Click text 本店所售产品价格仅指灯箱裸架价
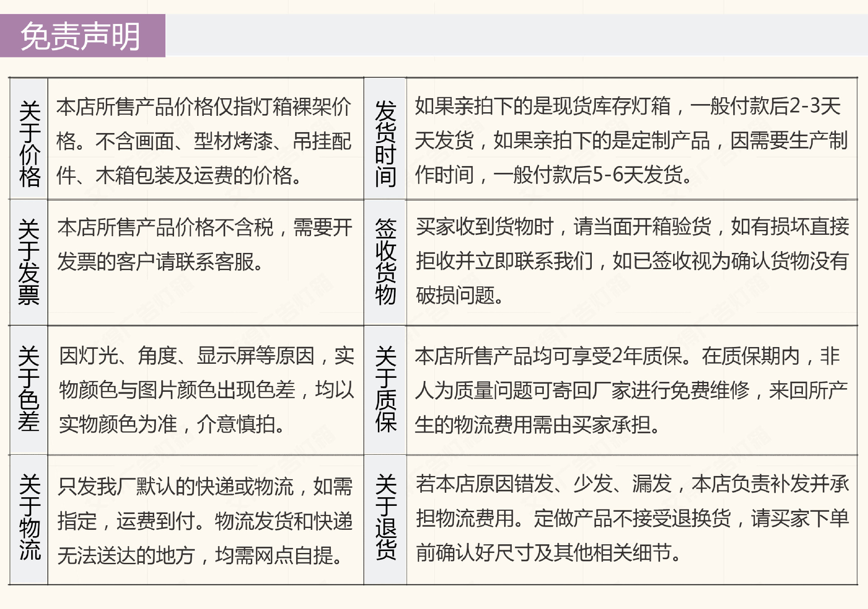Viewport: 868px width, 609px height. (203, 107)
